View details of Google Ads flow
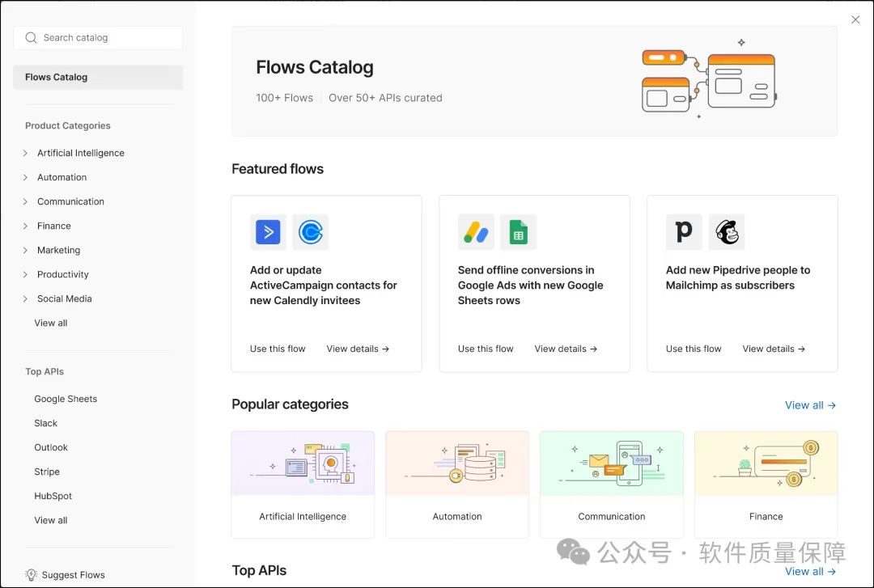 (566, 349)
